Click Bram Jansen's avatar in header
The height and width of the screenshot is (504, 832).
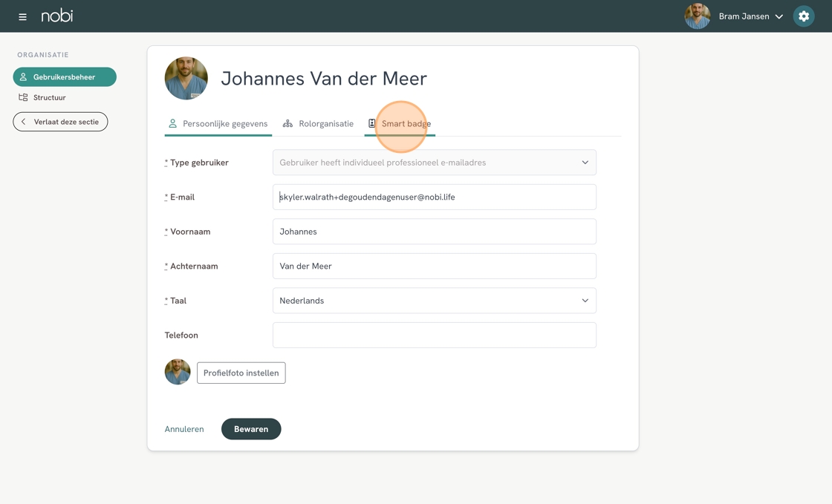(x=697, y=16)
